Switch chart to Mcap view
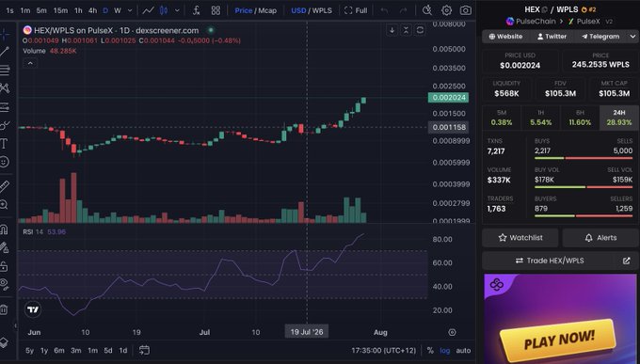This screenshot has height=364, width=640. [x=267, y=10]
